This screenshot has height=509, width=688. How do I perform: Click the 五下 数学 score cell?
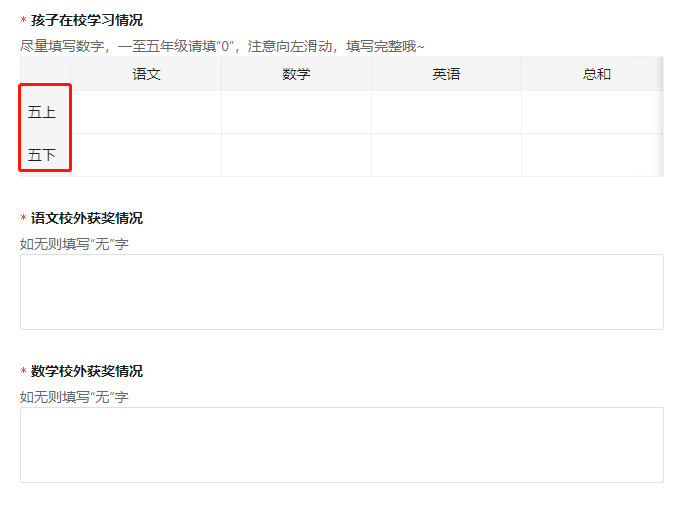click(297, 155)
